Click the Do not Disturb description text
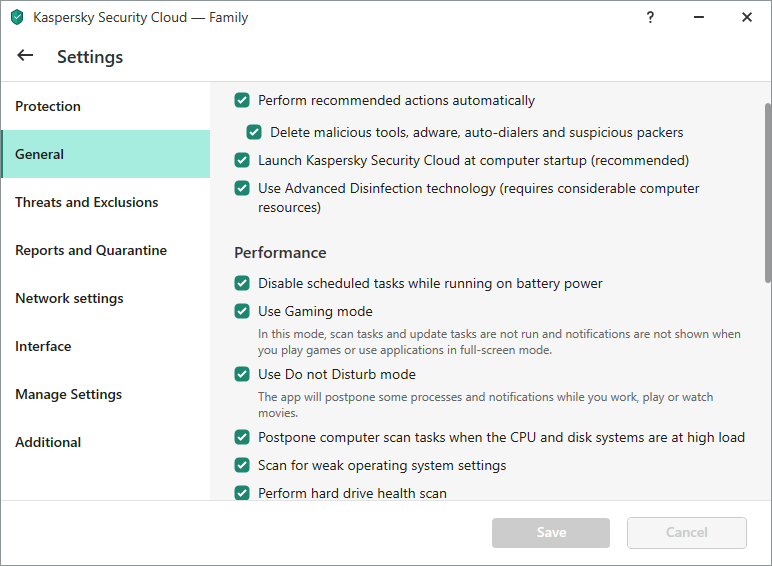Screen dimensions: 772x566 [x=485, y=405]
